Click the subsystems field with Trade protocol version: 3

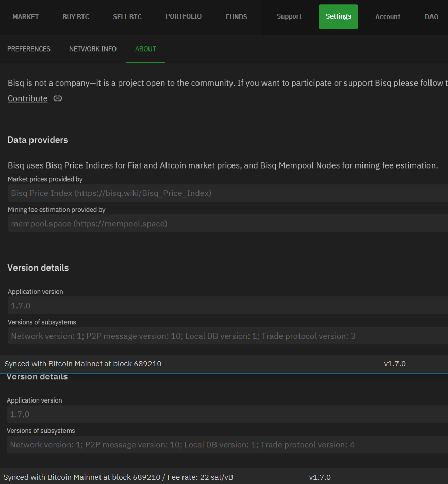click(x=227, y=336)
